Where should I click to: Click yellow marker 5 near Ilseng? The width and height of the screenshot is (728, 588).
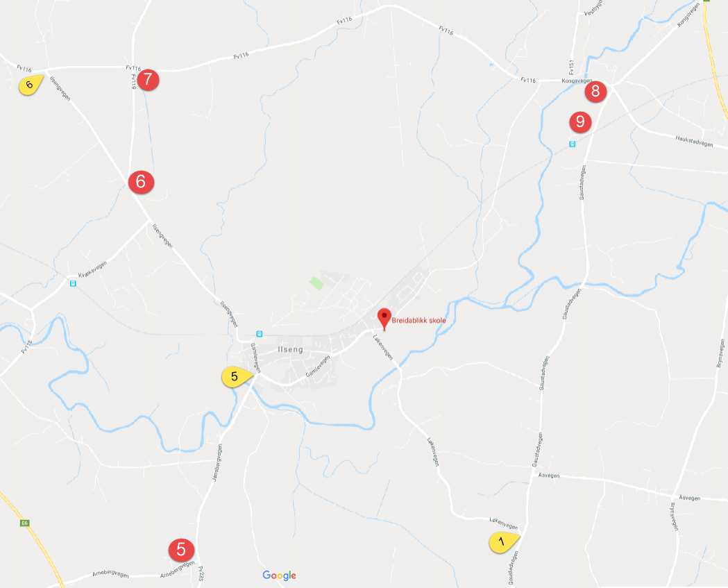tap(237, 376)
